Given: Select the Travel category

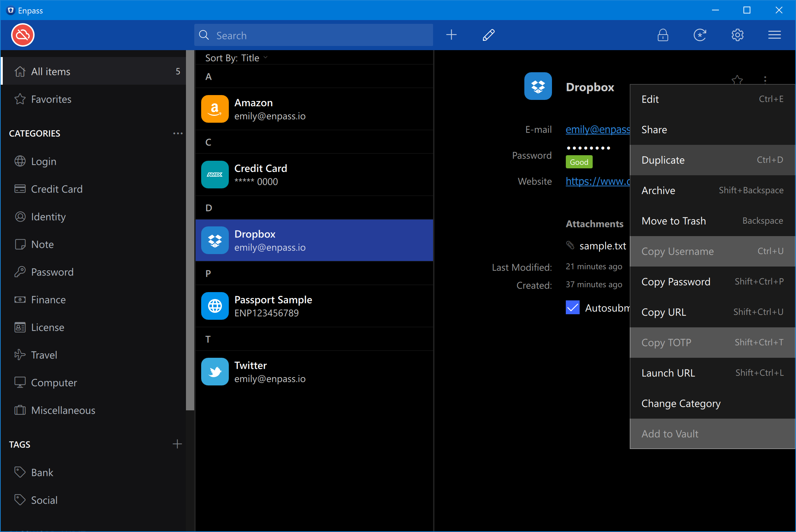Looking at the screenshot, I should click(93, 355).
